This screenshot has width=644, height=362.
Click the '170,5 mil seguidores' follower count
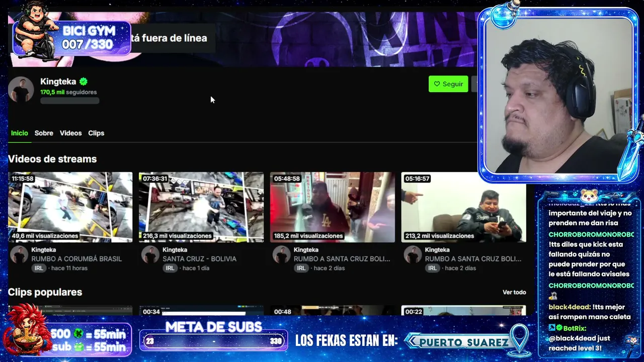coord(68,92)
